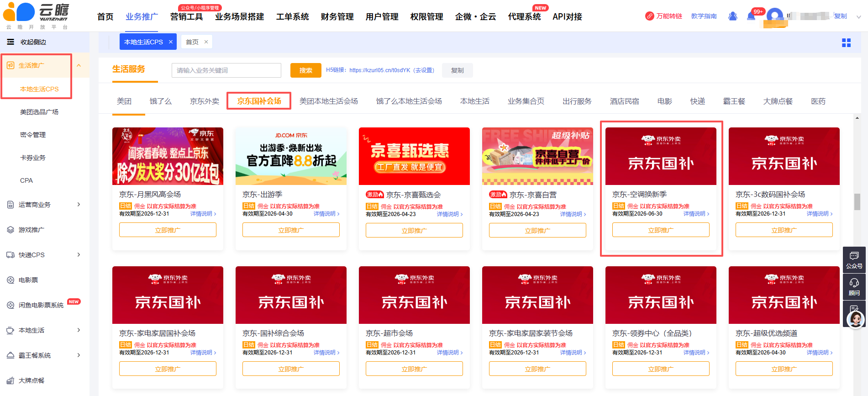Click the notification bell icon
Image resolution: width=868 pixels, height=396 pixels.
click(751, 16)
